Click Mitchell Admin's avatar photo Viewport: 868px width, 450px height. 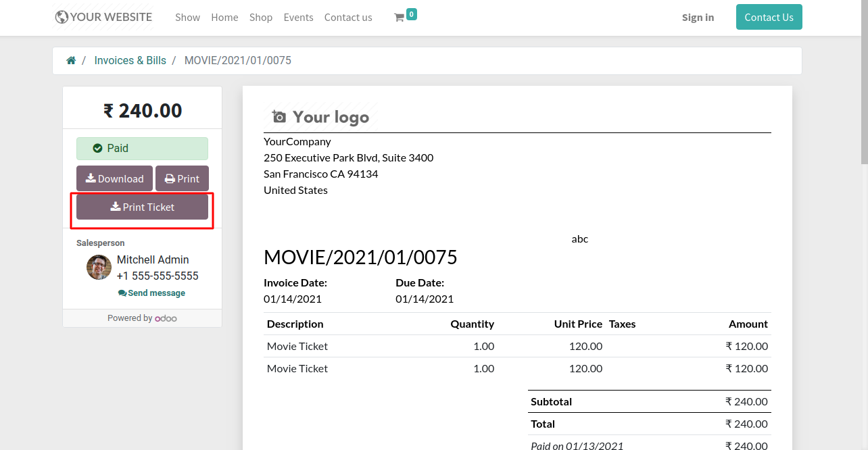[99, 268]
